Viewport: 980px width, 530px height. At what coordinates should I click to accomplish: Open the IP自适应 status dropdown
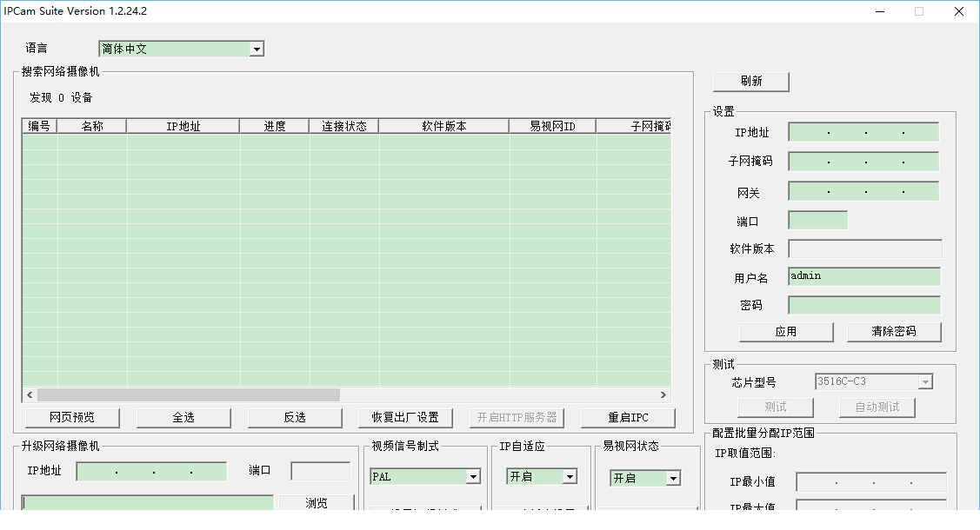tap(570, 476)
